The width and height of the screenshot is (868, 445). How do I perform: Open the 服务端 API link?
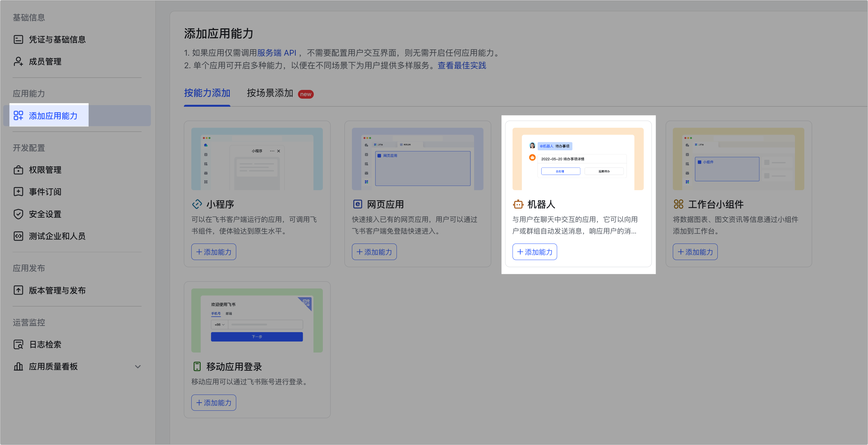click(x=276, y=53)
